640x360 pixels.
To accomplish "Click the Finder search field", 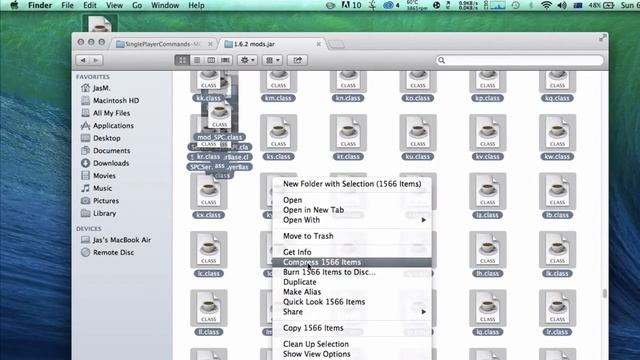I will pos(520,60).
